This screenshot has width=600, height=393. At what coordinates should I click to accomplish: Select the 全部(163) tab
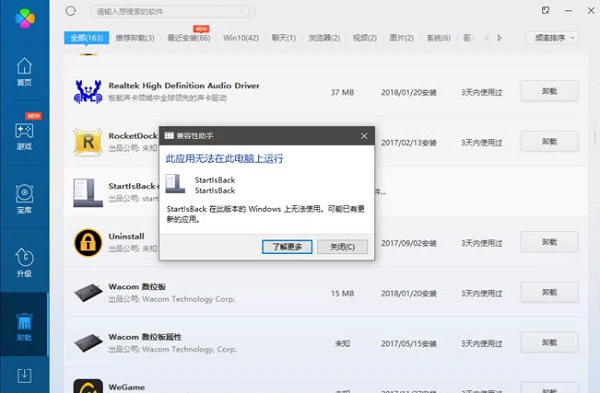coord(86,38)
